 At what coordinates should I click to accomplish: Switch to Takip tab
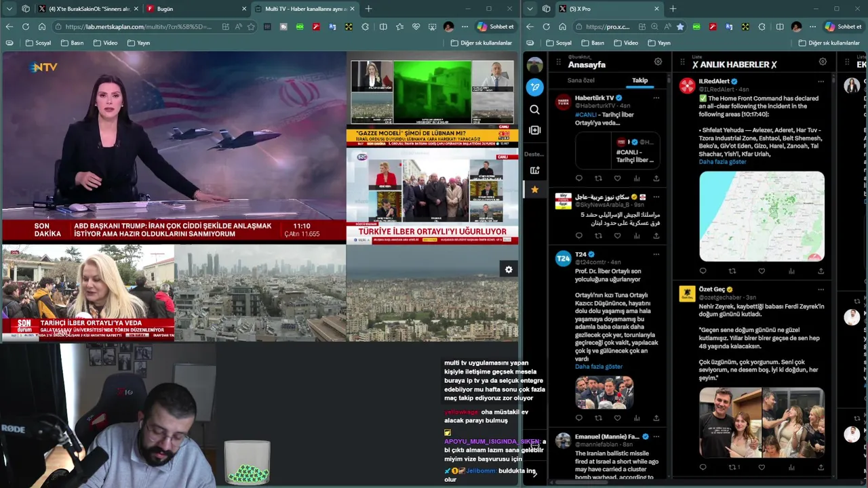pos(639,80)
